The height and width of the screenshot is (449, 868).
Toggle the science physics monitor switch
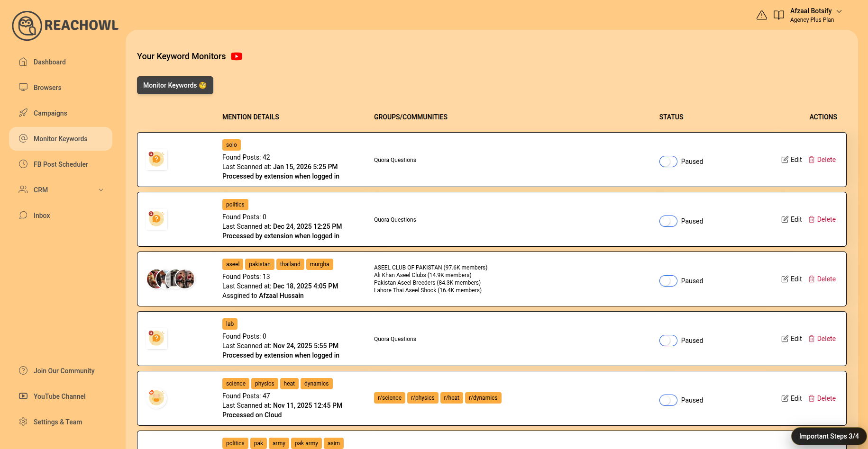pyautogui.click(x=668, y=400)
